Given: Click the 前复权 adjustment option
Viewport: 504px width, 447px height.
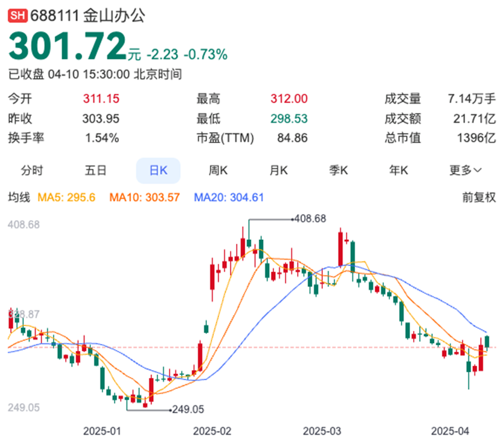Looking at the screenshot, I should point(479,197).
